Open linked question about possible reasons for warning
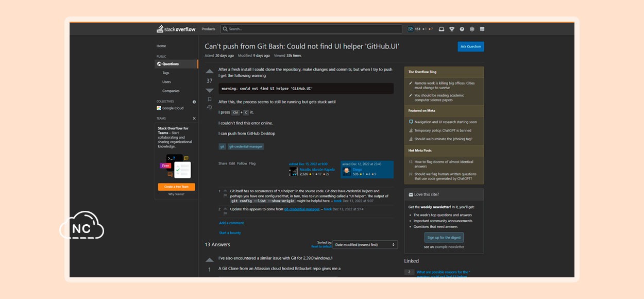 444,274
